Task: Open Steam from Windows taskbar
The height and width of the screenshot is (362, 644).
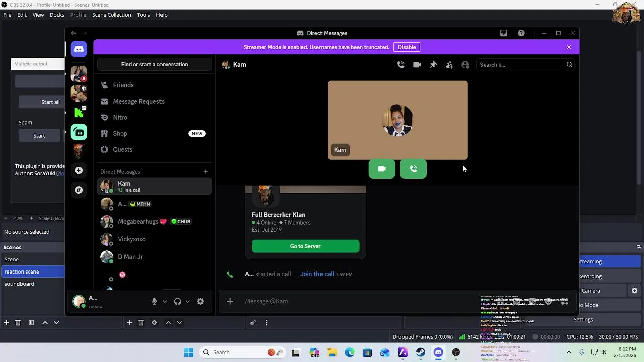Action: tap(421, 352)
